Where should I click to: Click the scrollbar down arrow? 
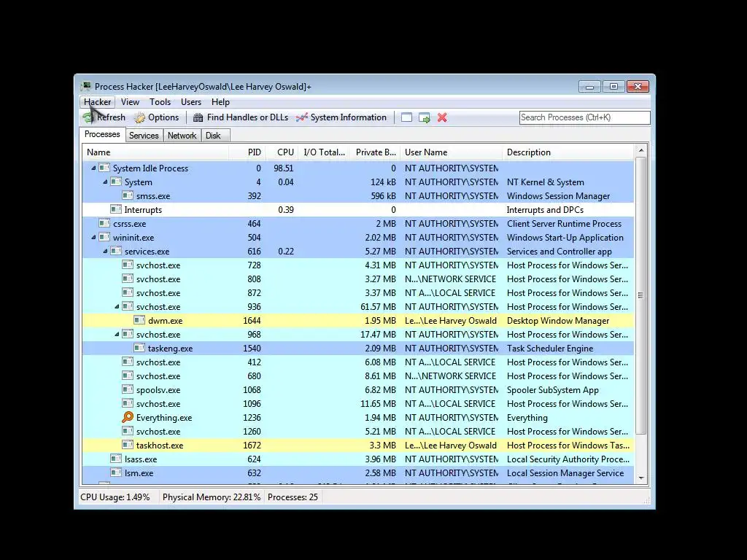coord(641,478)
